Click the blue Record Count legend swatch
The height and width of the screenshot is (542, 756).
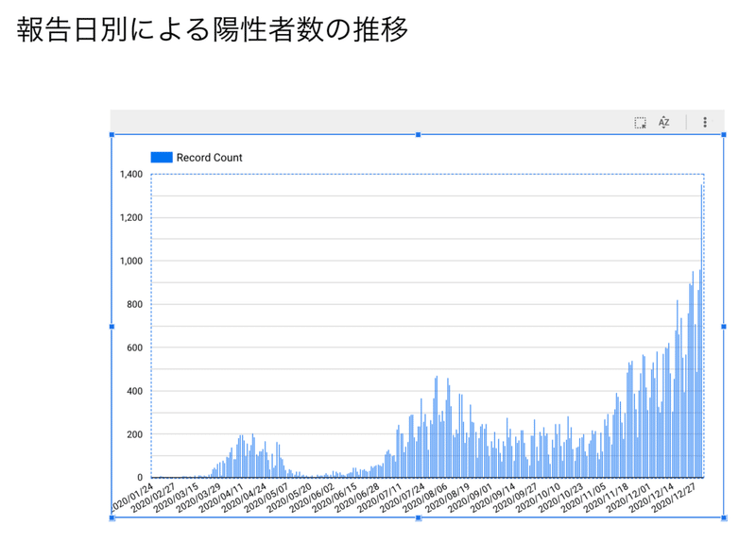(162, 158)
